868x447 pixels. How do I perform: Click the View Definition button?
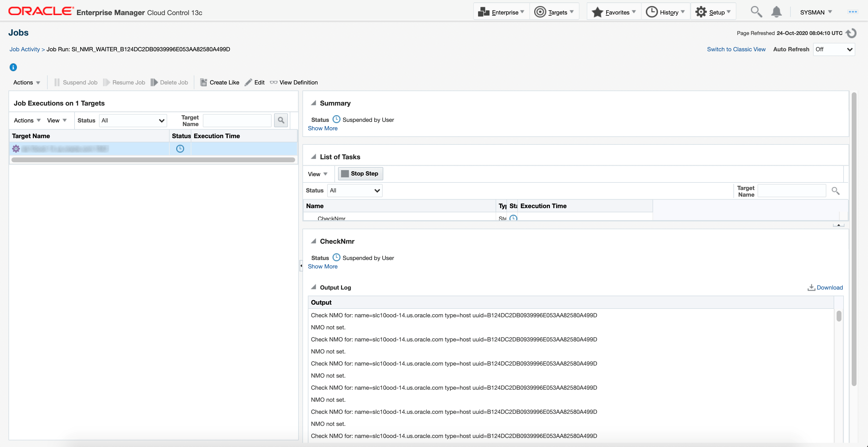pos(294,83)
